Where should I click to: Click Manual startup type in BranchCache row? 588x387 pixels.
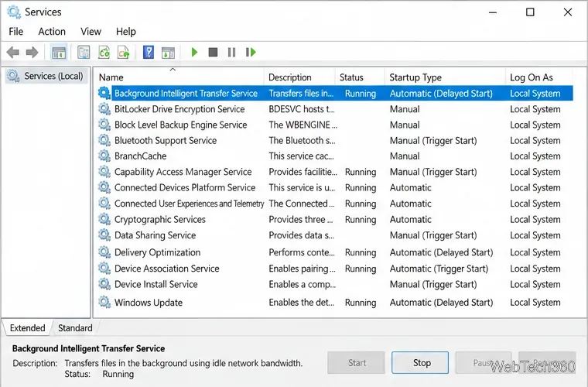(x=405, y=156)
